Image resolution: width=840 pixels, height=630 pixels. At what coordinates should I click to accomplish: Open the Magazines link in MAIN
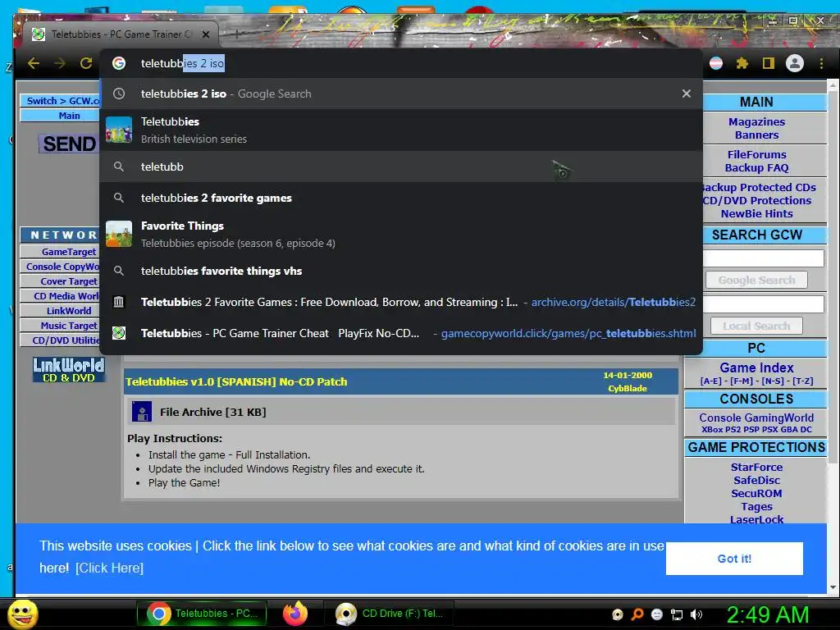[756, 121]
